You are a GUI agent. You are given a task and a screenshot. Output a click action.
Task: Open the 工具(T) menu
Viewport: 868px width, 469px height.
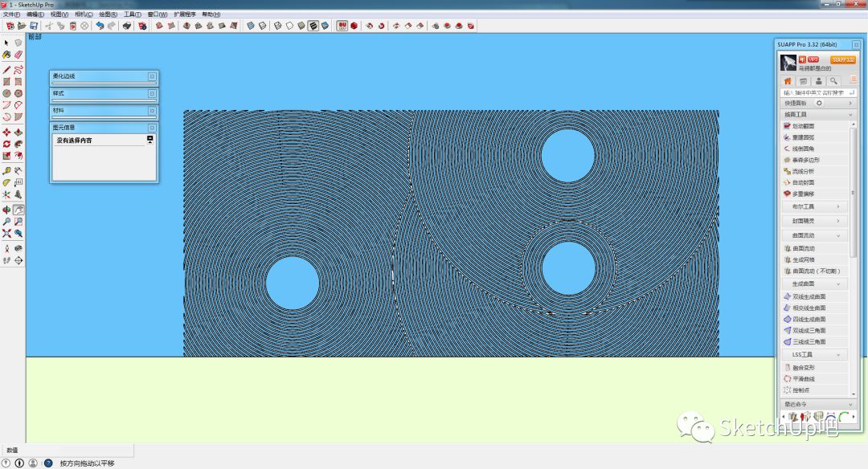pyautogui.click(x=133, y=14)
